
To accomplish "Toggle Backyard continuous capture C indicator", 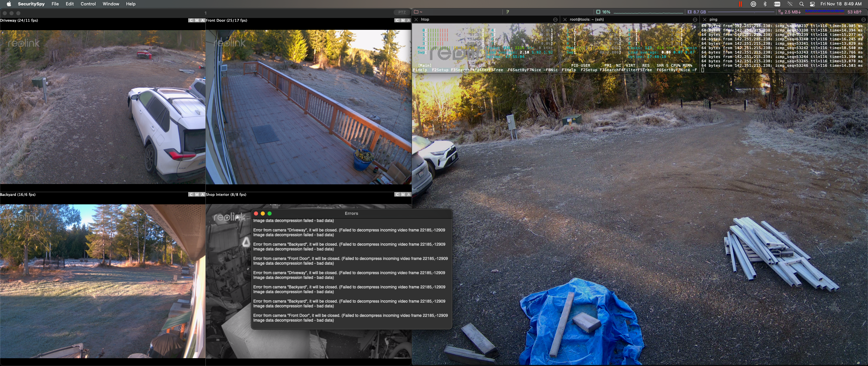I will tap(191, 195).
